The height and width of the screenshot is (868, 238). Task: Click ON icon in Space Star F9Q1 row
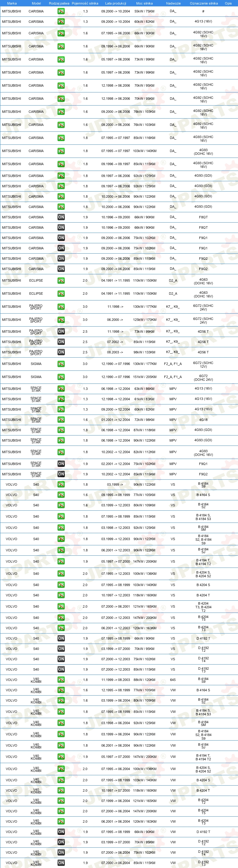point(61,464)
